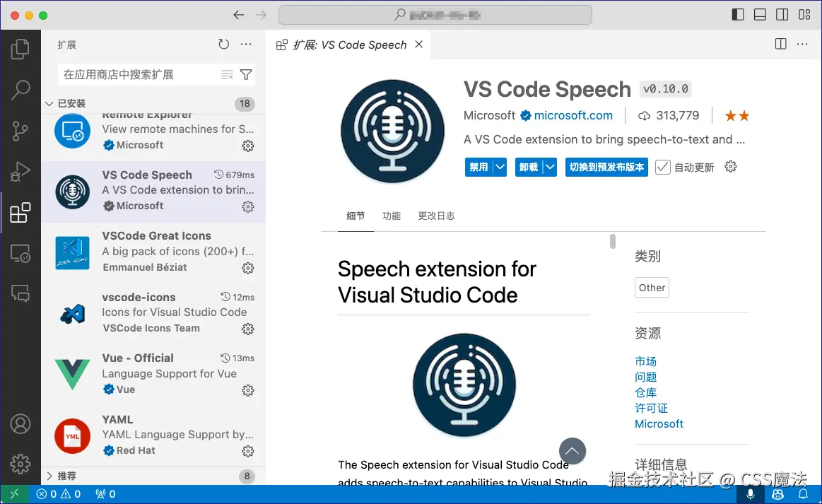Open settings gear for VS Code Speech row

pyautogui.click(x=248, y=206)
